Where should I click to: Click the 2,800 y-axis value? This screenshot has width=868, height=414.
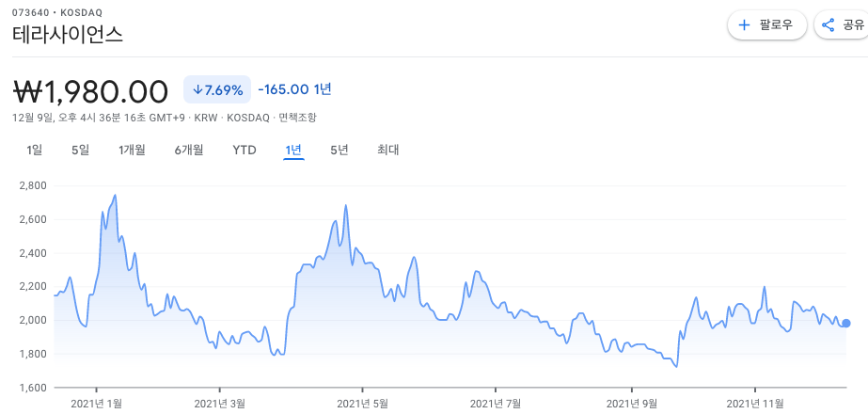(x=32, y=185)
